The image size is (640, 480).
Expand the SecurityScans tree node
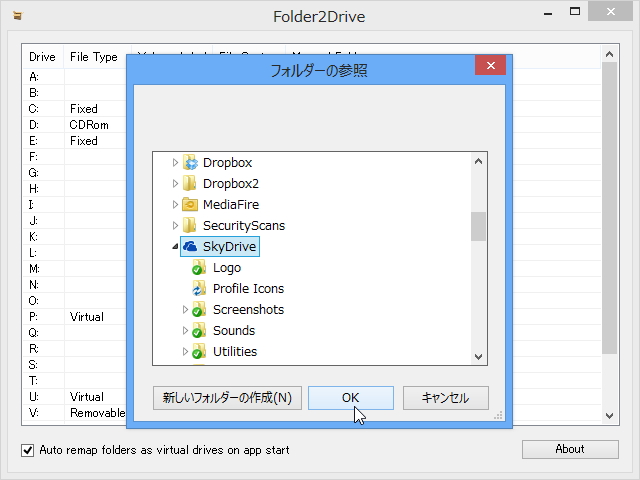click(175, 225)
